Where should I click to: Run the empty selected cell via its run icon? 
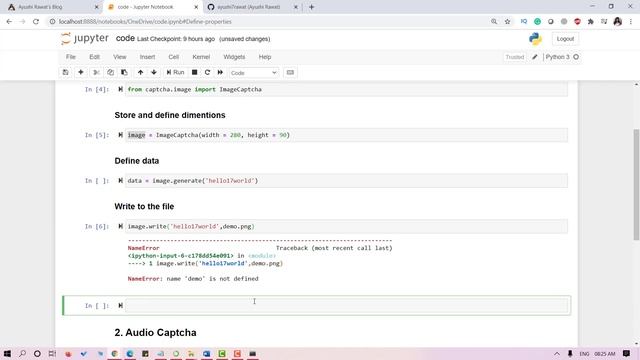[120, 306]
